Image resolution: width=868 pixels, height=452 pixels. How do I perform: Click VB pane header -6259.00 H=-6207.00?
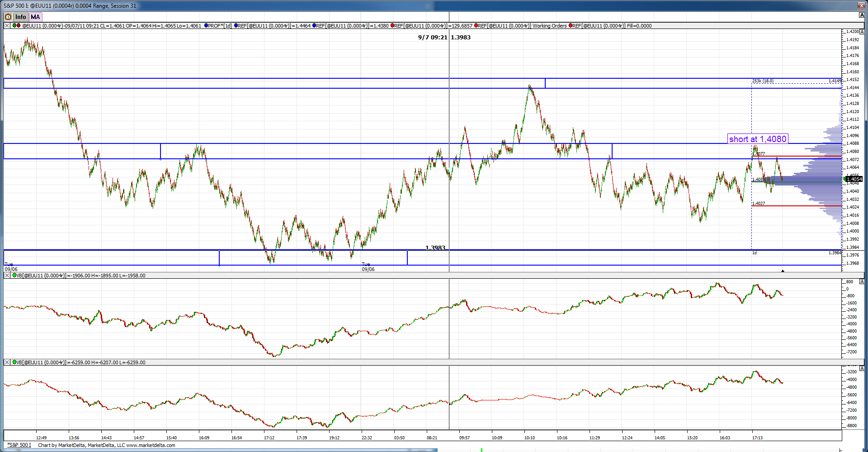(81, 362)
